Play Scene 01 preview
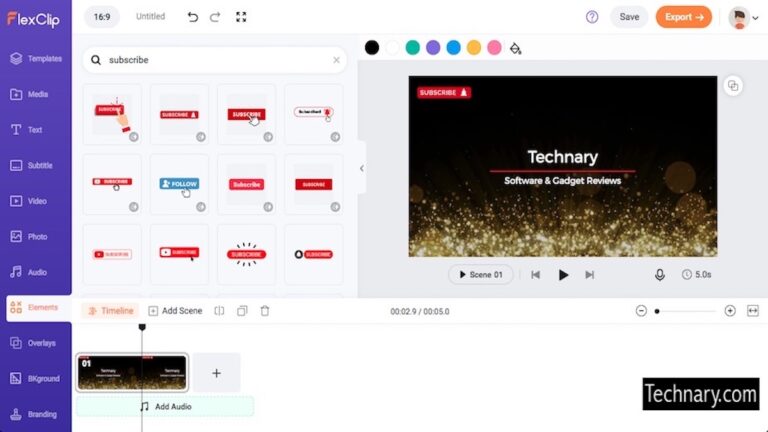The image size is (768, 432). click(480, 275)
